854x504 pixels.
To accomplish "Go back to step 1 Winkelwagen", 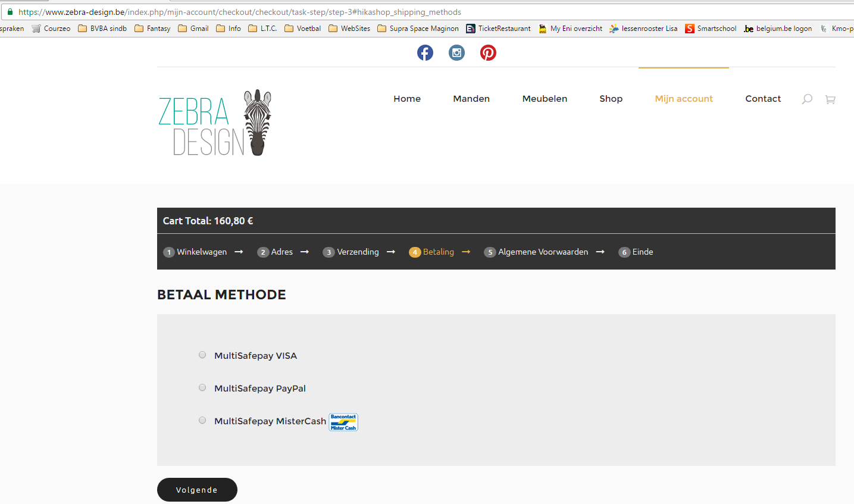I will pos(195,252).
